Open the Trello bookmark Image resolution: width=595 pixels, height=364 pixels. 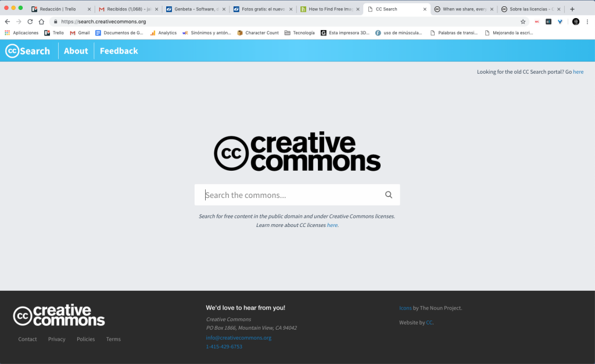click(x=54, y=33)
